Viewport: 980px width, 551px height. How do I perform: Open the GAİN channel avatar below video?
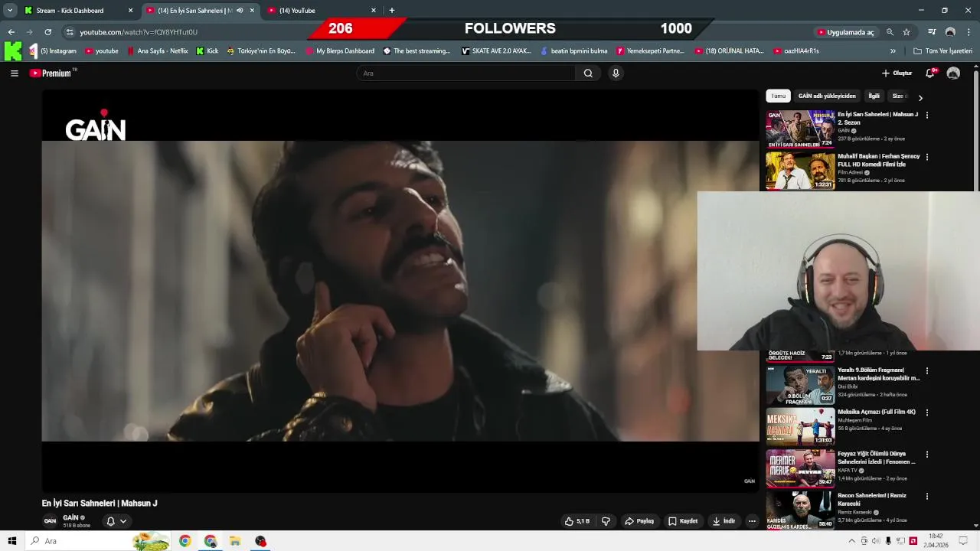[x=50, y=521]
